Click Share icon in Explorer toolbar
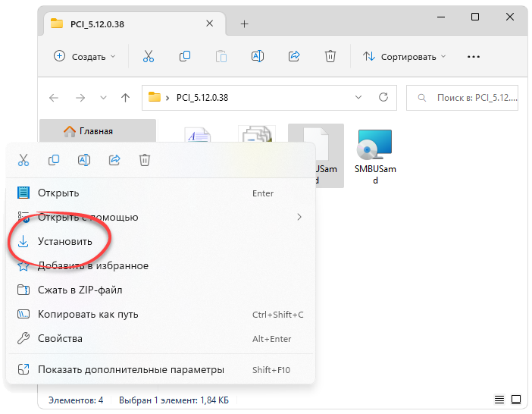 click(x=294, y=56)
